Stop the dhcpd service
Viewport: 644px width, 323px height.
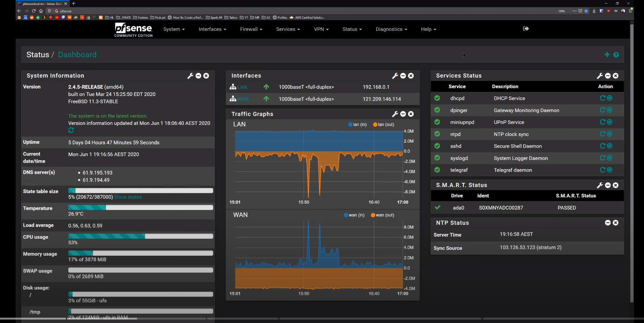(610, 98)
